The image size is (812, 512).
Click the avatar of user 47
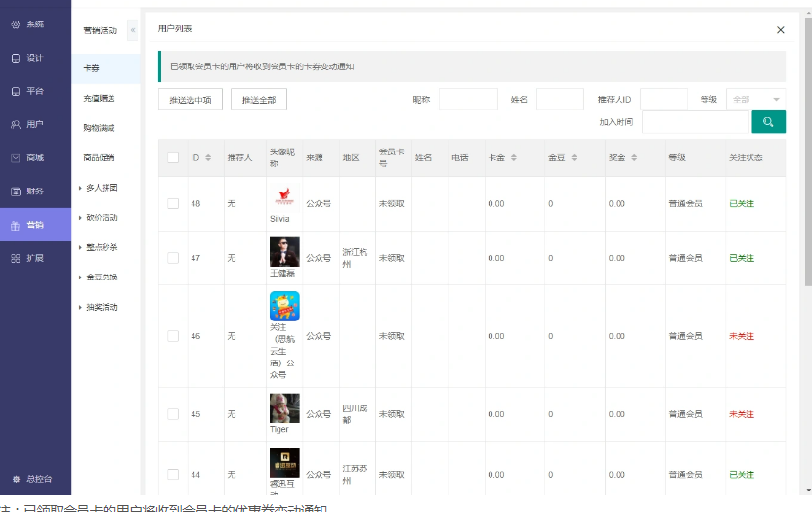click(284, 252)
